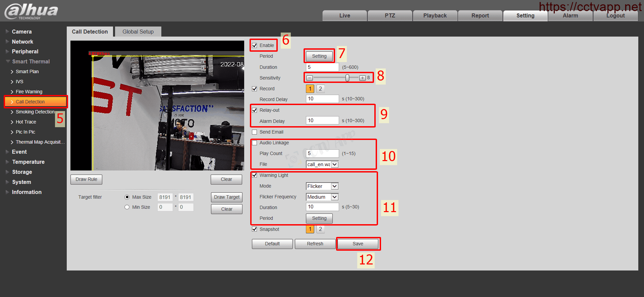The image size is (644, 297).
Task: Select the Min Size radio button
Action: (127, 207)
